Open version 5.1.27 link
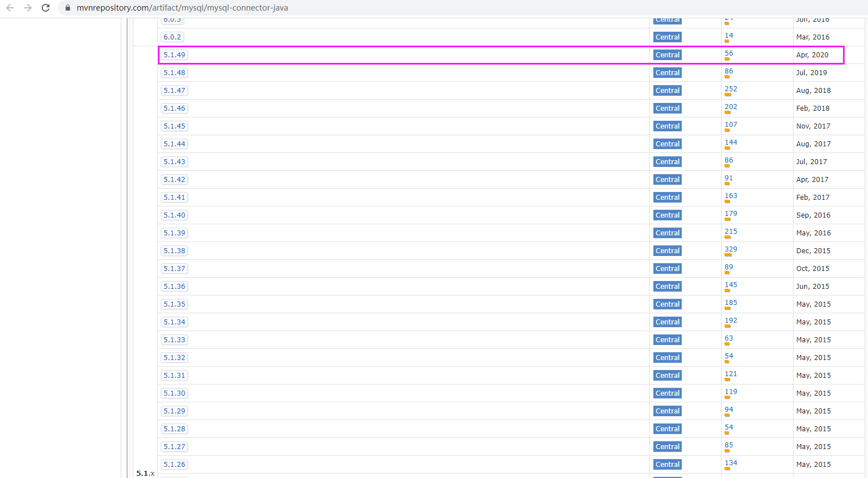The height and width of the screenshot is (478, 868). coord(175,447)
